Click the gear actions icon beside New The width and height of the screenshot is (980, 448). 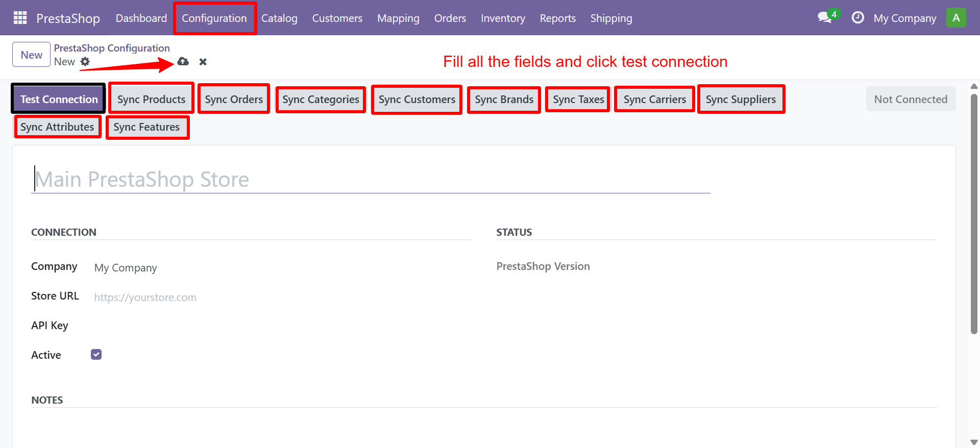[x=85, y=62]
